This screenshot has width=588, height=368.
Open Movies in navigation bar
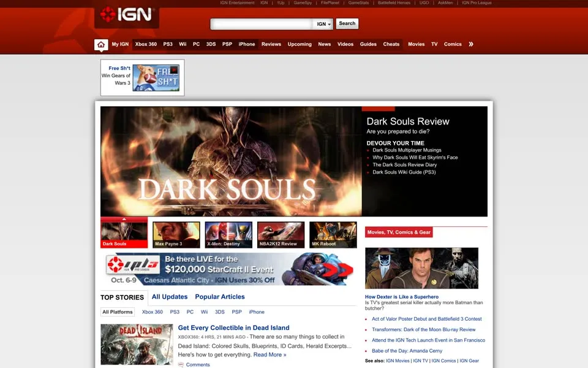pos(417,44)
